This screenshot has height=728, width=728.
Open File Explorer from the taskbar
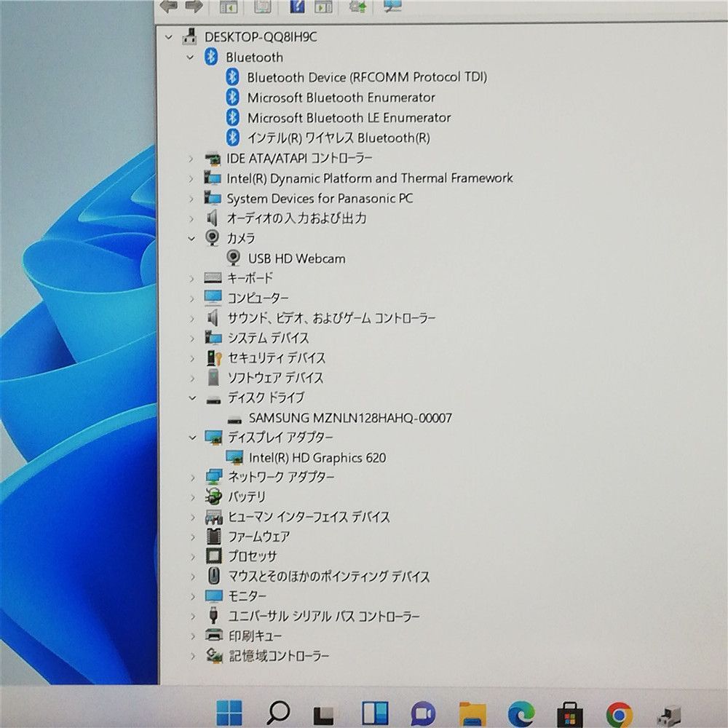click(x=472, y=714)
